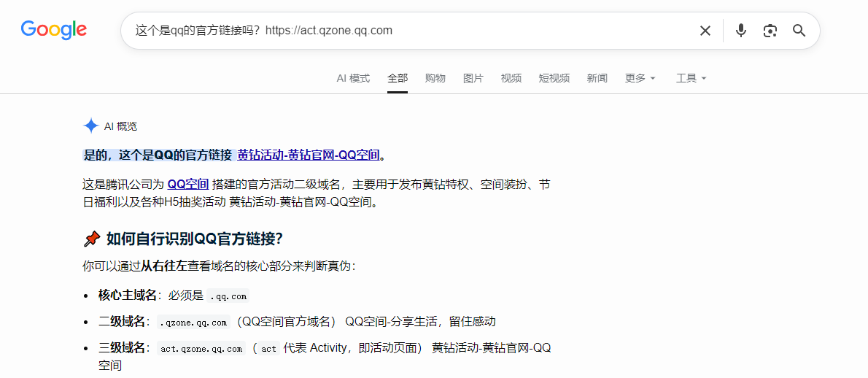Click the 三级域名 bullet label
The height and width of the screenshot is (378, 868).
[122, 348]
